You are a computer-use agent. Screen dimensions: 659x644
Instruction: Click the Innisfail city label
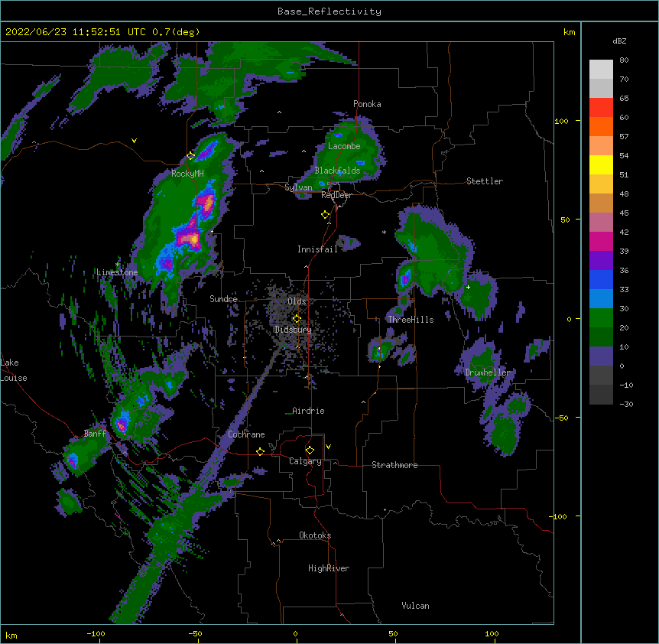(317, 249)
